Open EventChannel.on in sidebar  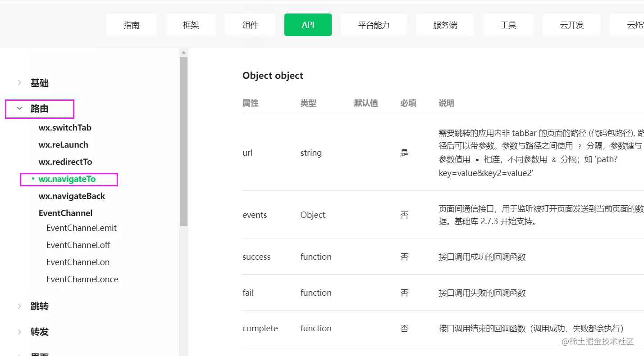78,262
